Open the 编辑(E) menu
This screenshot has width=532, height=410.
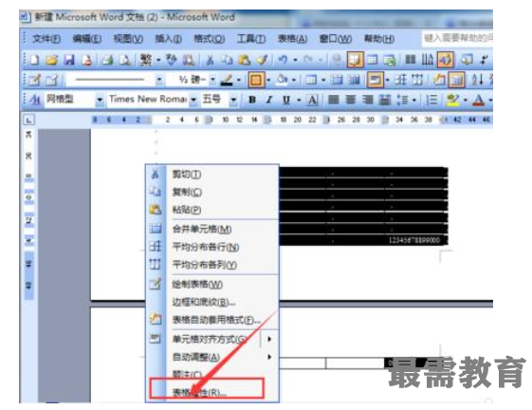point(87,39)
